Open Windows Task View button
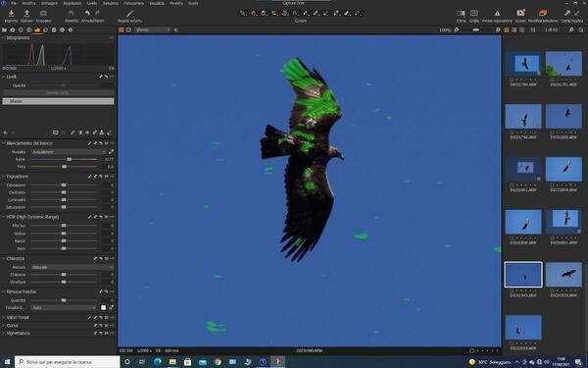The width and height of the screenshot is (588, 368). pos(142,362)
